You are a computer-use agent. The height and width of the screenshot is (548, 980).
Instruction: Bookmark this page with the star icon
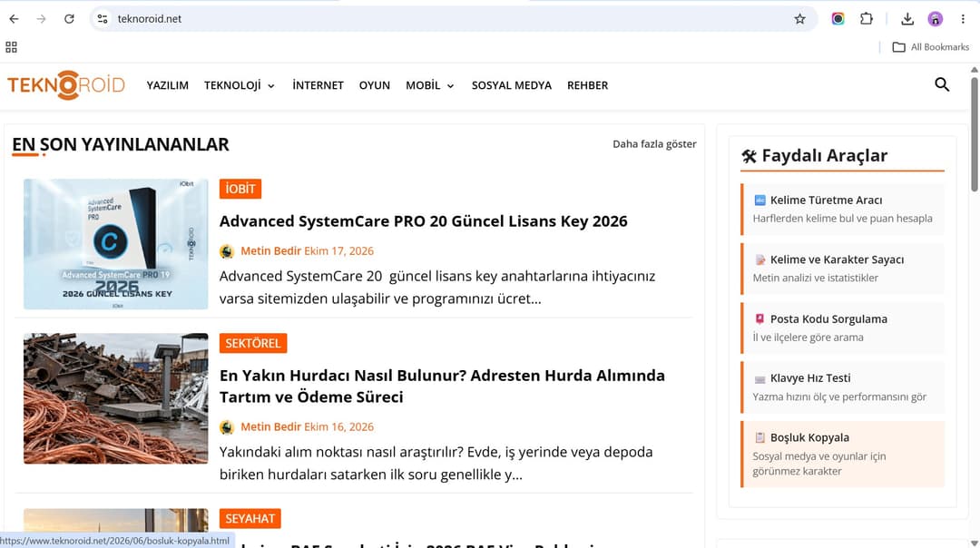(800, 19)
